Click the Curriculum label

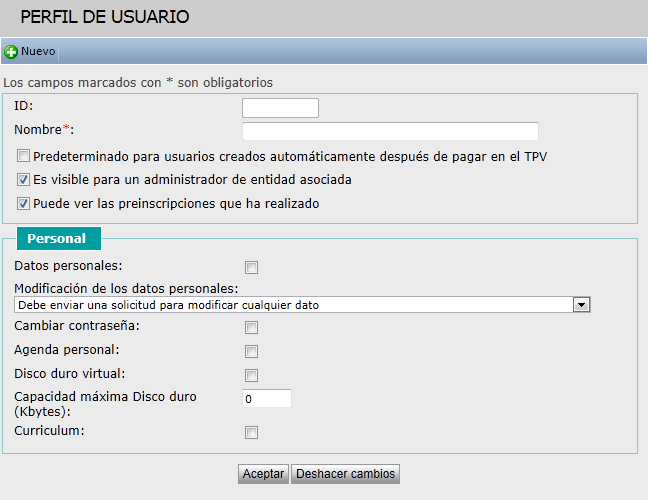point(49,431)
